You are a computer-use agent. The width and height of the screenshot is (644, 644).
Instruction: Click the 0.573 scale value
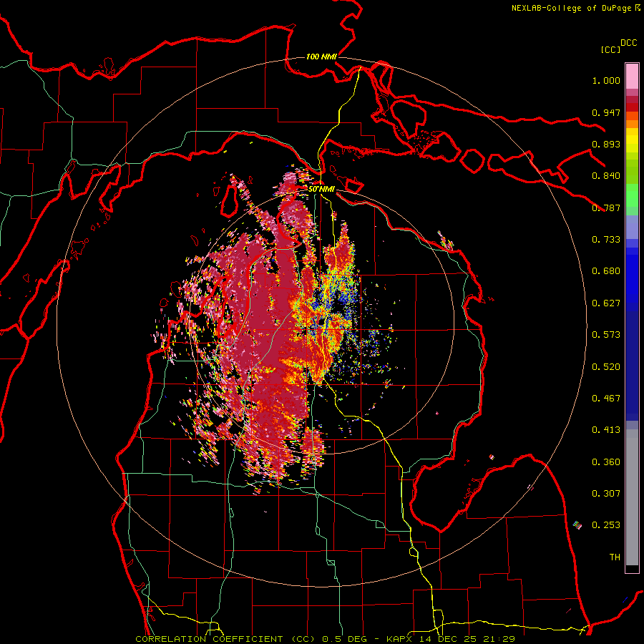[606, 335]
